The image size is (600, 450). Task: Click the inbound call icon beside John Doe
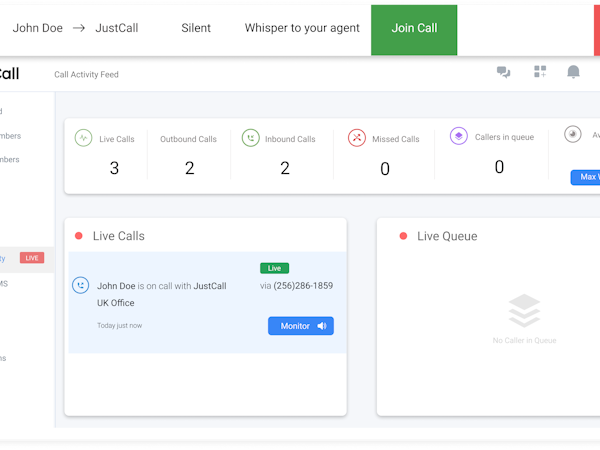coord(80,285)
